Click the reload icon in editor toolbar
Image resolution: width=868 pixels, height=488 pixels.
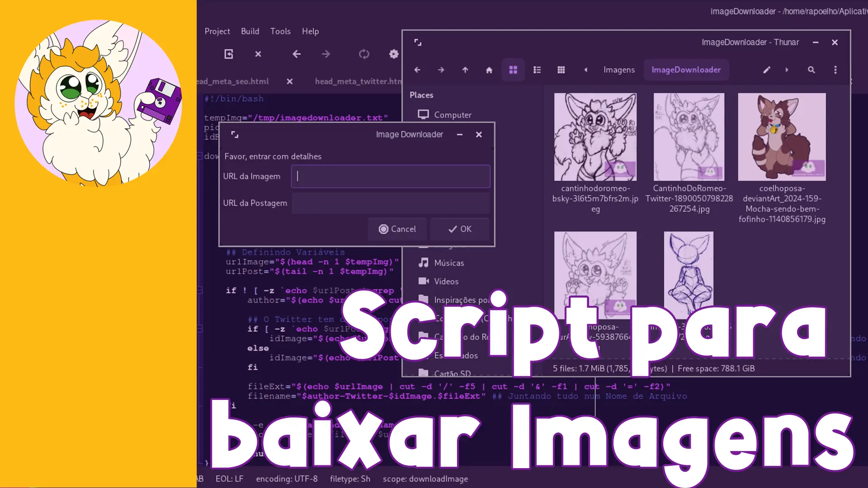coord(364,54)
